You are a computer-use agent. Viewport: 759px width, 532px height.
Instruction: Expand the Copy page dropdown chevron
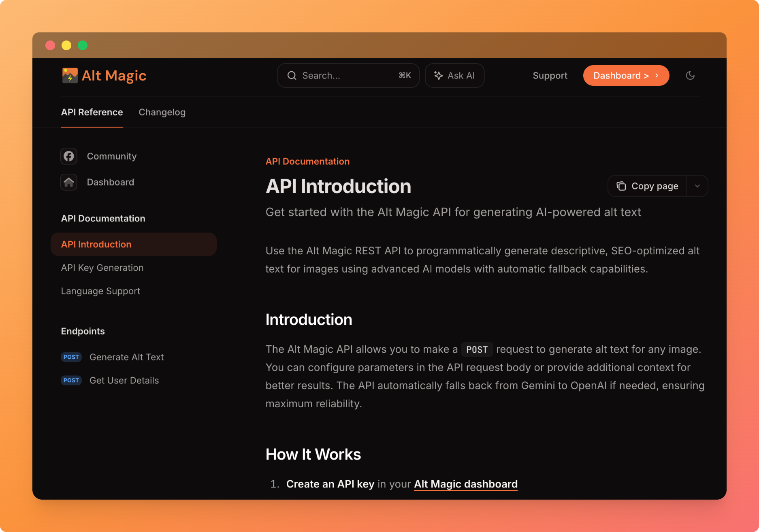point(697,186)
